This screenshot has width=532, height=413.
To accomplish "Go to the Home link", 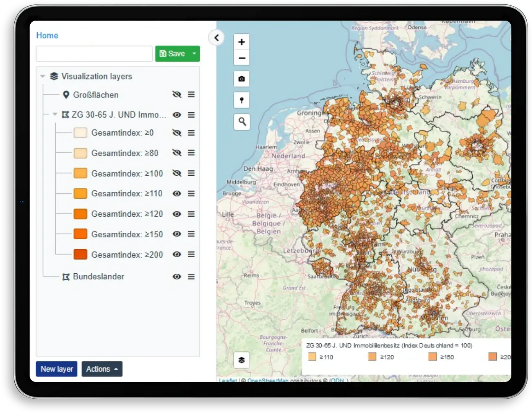I will pos(47,35).
